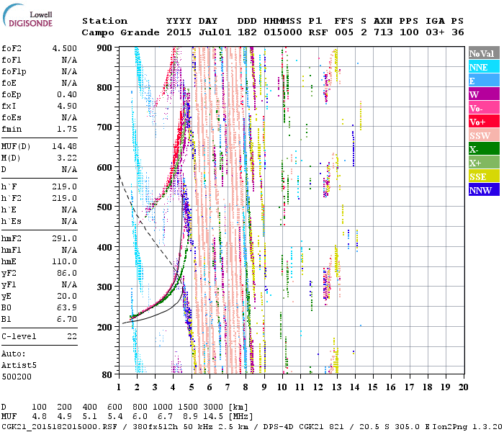Click the year 2015 header value
504x432 pixels.
pos(179,32)
